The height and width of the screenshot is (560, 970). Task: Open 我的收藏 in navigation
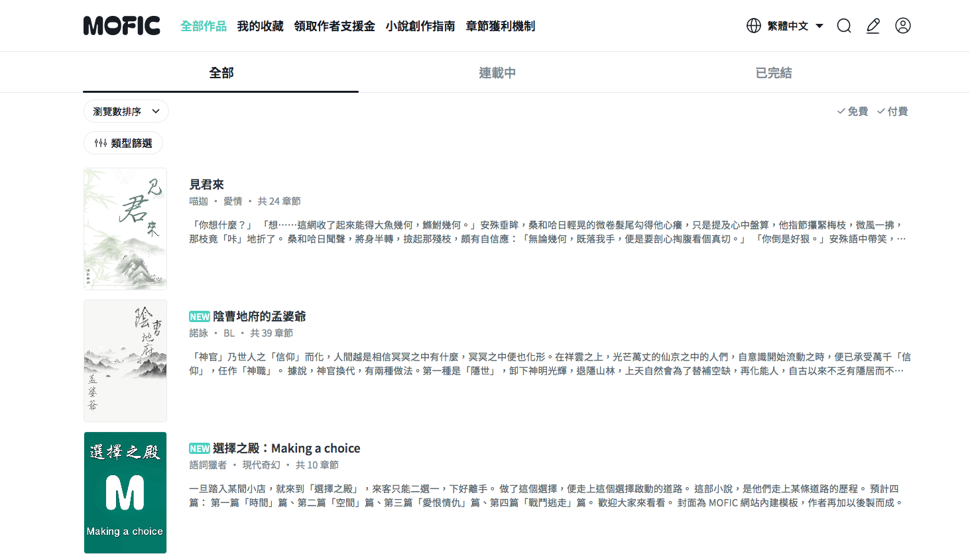point(261,26)
